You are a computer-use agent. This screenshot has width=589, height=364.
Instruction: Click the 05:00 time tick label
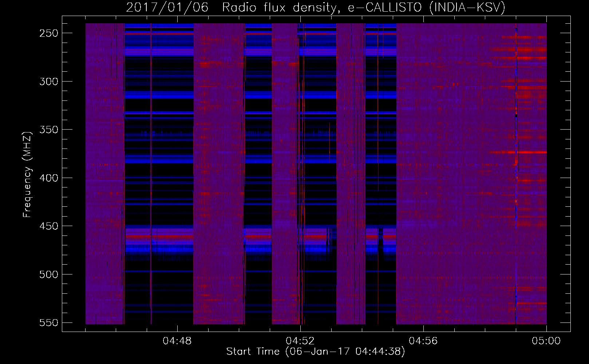pos(546,341)
